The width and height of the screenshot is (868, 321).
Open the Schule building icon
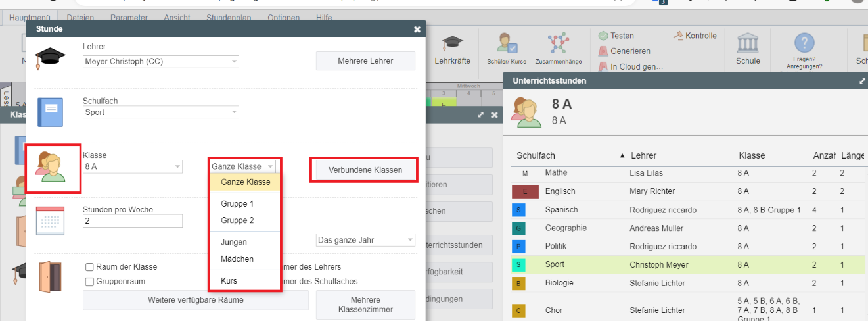point(748,43)
